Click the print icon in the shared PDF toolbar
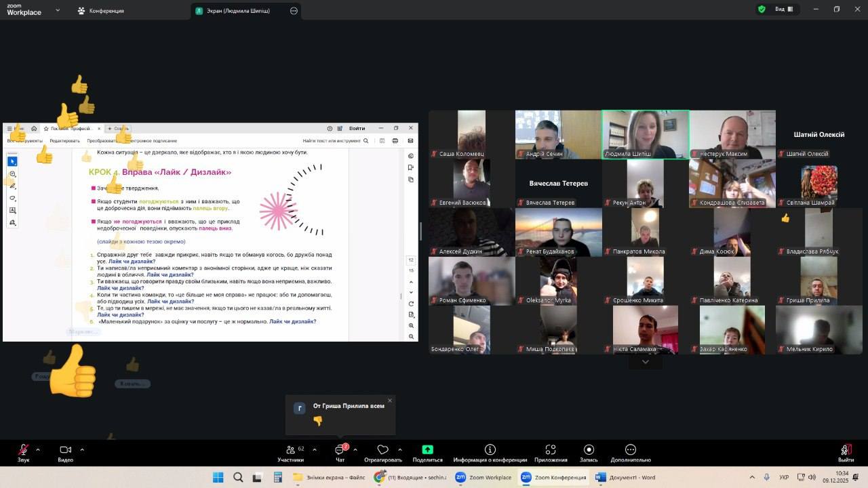The width and height of the screenshot is (868, 488). pos(395,141)
